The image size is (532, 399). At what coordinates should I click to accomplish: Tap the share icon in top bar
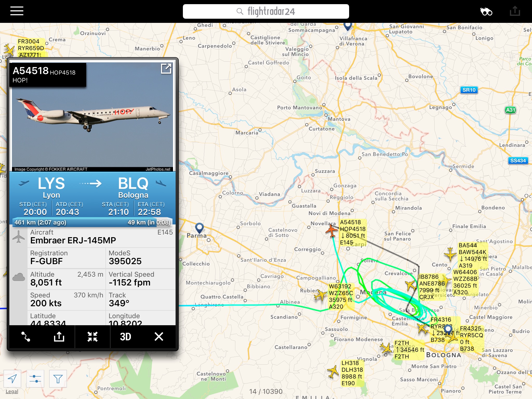(x=515, y=11)
